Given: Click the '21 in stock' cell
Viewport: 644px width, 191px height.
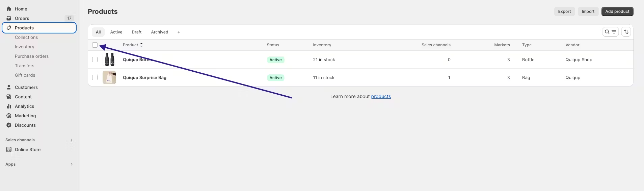Looking at the screenshot, I should (x=324, y=59).
